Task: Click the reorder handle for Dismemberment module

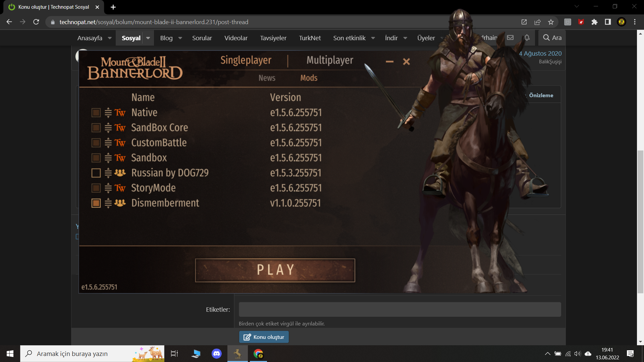Action: 108,203
